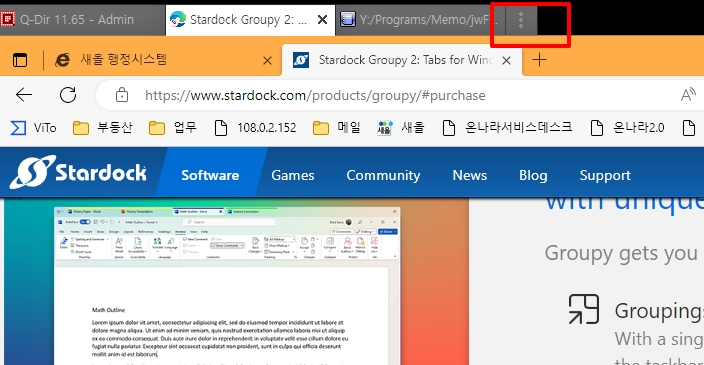This screenshot has width=704, height=365.
Task: Click the Grouping feature heading
Action: 659,311
